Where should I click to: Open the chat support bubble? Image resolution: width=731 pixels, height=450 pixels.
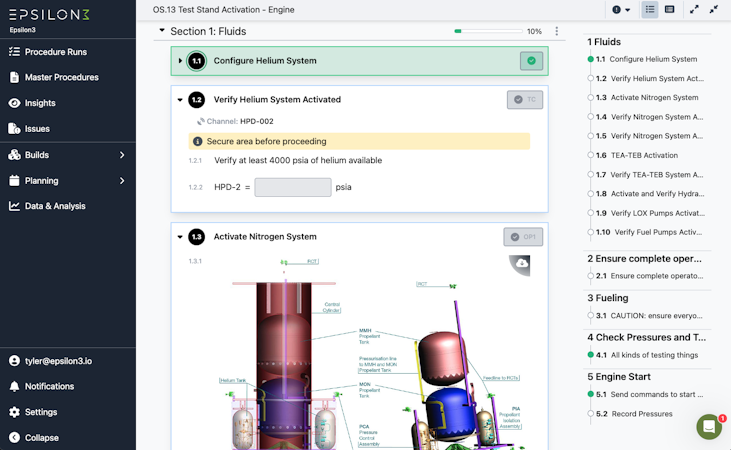709,426
